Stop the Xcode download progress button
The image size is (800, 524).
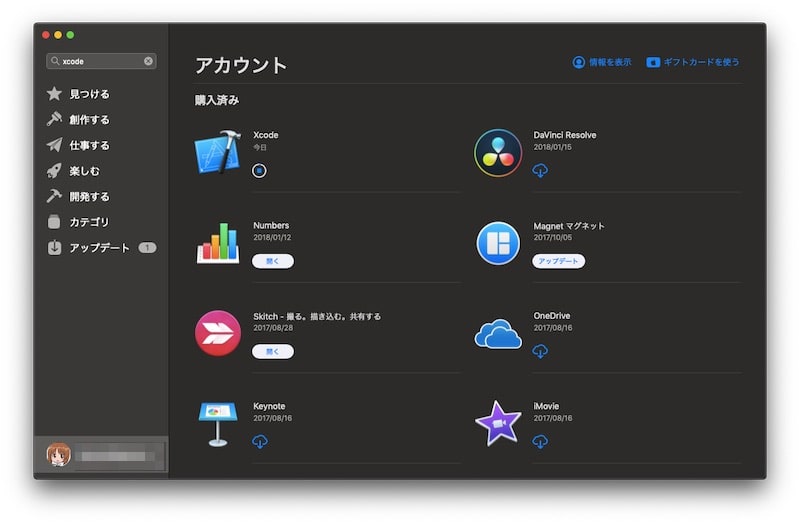(x=259, y=170)
